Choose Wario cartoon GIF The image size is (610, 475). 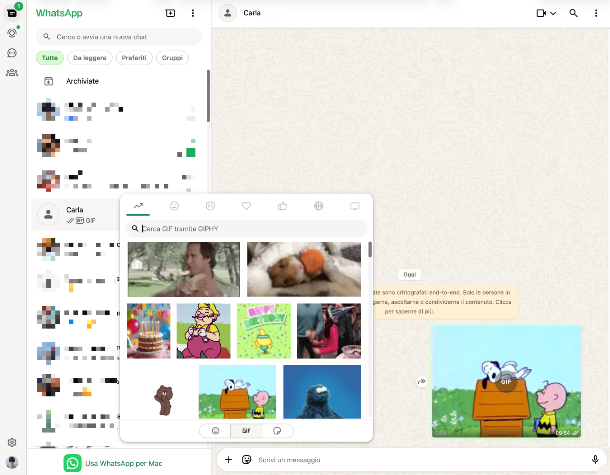[203, 331]
